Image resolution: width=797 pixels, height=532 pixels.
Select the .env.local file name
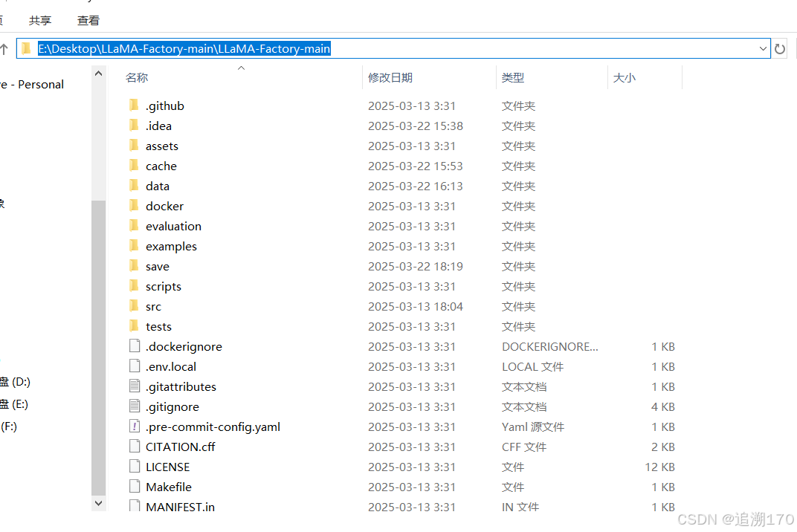pyautogui.click(x=171, y=366)
